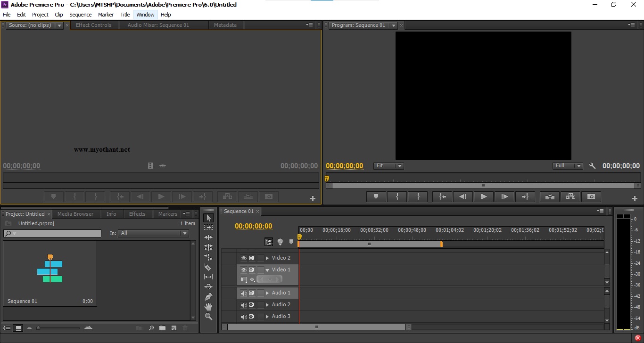Mute Audio 2 track speaker icon
Image resolution: width=644 pixels, height=343 pixels.
coord(244,305)
